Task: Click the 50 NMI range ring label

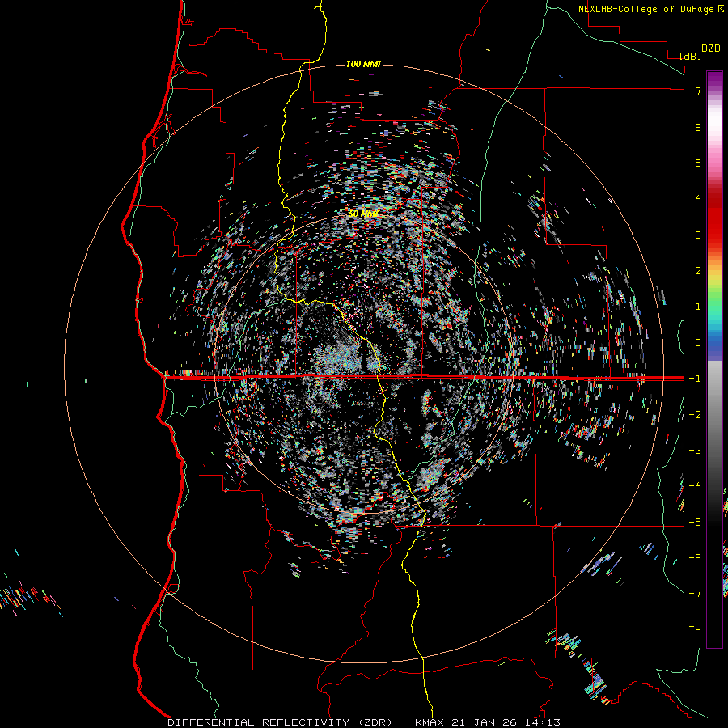Action: coord(364,214)
